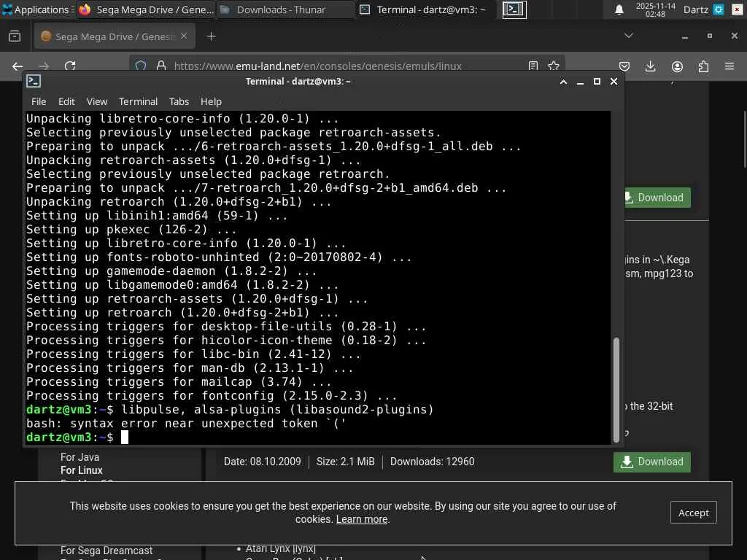This screenshot has height=560, width=747.
Task: Expand the list all tabs chevron
Action: (629, 36)
